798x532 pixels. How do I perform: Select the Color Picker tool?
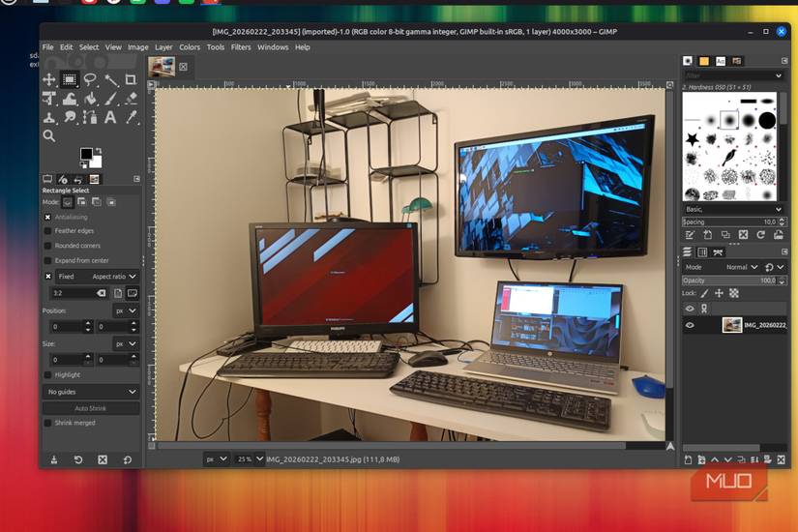coord(131,118)
